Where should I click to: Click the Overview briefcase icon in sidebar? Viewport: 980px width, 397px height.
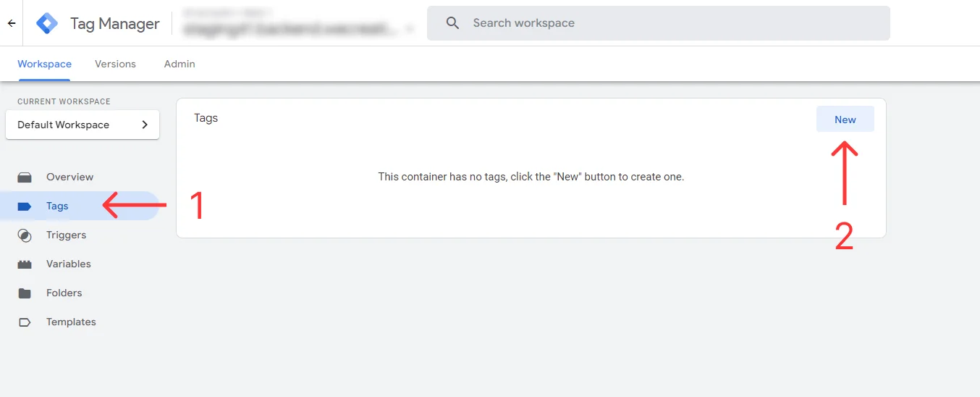(x=25, y=177)
